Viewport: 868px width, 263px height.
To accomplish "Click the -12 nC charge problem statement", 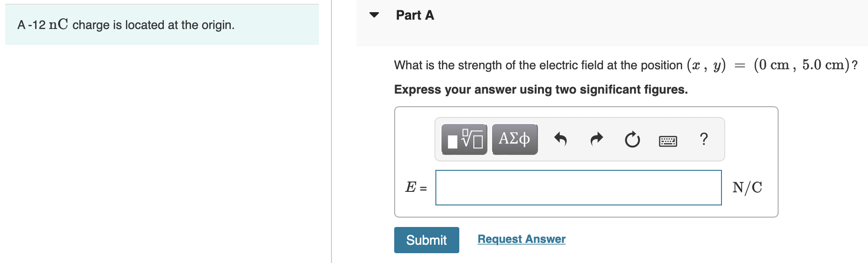I will point(126,25).
